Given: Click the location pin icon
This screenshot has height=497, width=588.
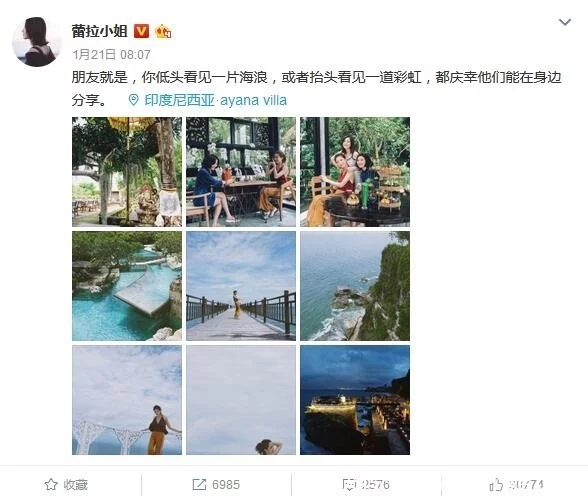Looking at the screenshot, I should (133, 100).
